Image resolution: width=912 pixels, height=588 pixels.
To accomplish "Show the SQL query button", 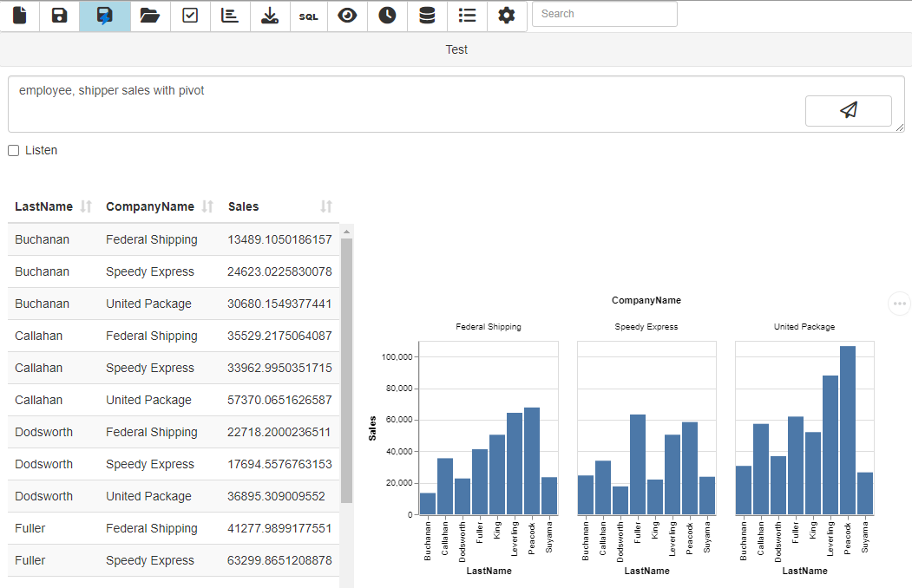I will pos(308,16).
